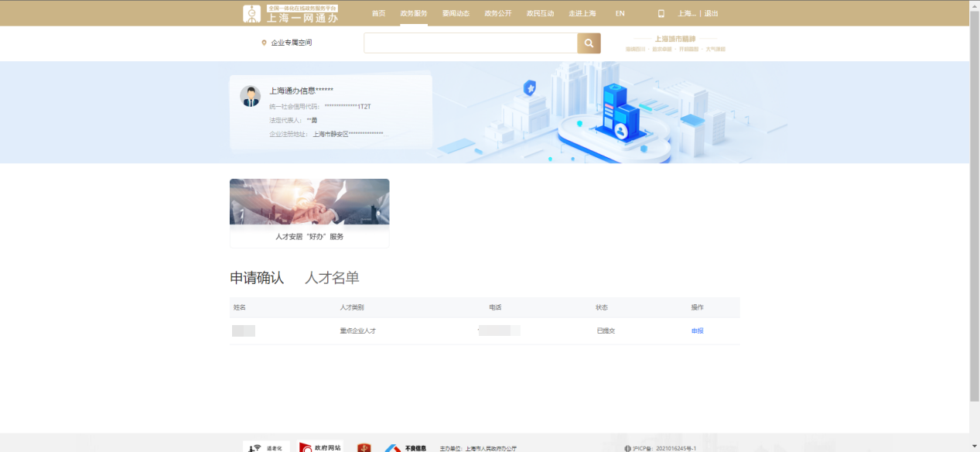Click the 政府网站 error-report icon
Viewport: 980px width, 452px height.
[x=320, y=447]
